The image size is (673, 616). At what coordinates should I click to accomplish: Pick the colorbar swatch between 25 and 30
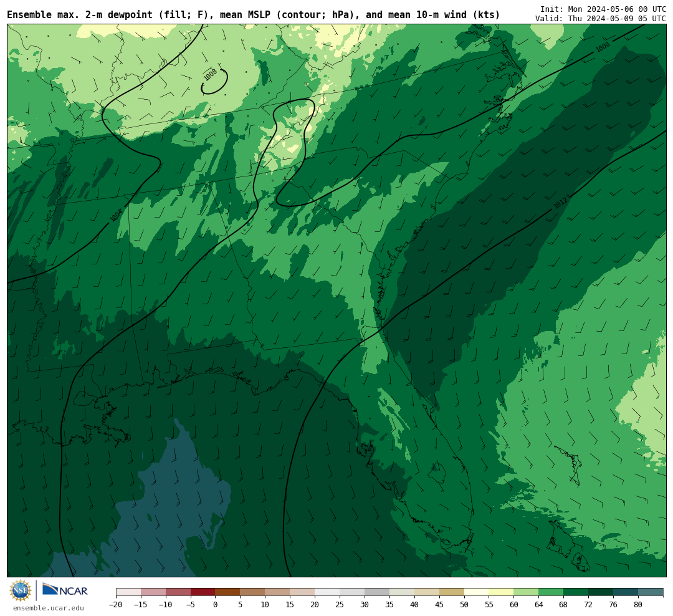point(351,592)
